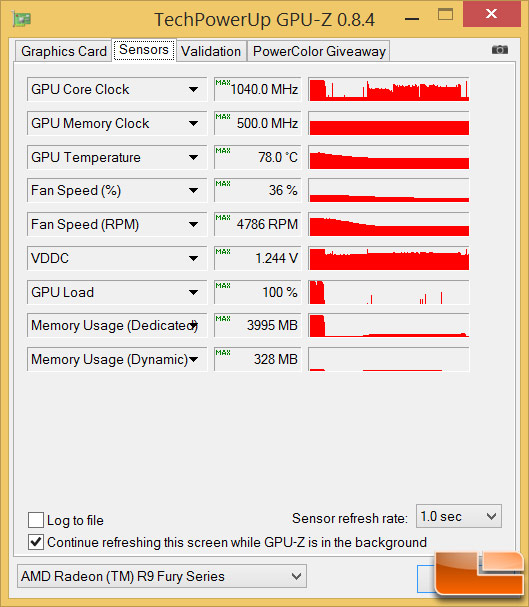Switch to the Graphics Card tab
This screenshot has width=529, height=607.
tap(64, 51)
